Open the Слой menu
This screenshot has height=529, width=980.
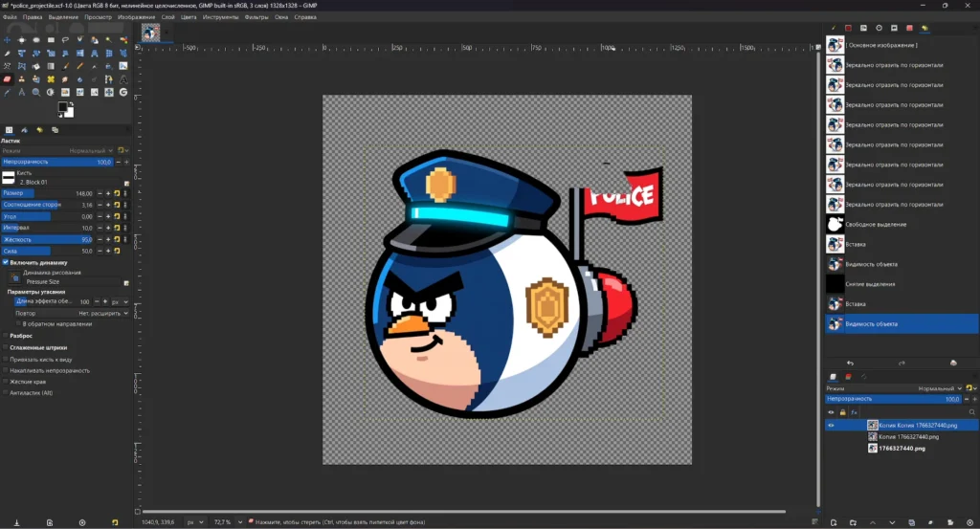(x=168, y=17)
